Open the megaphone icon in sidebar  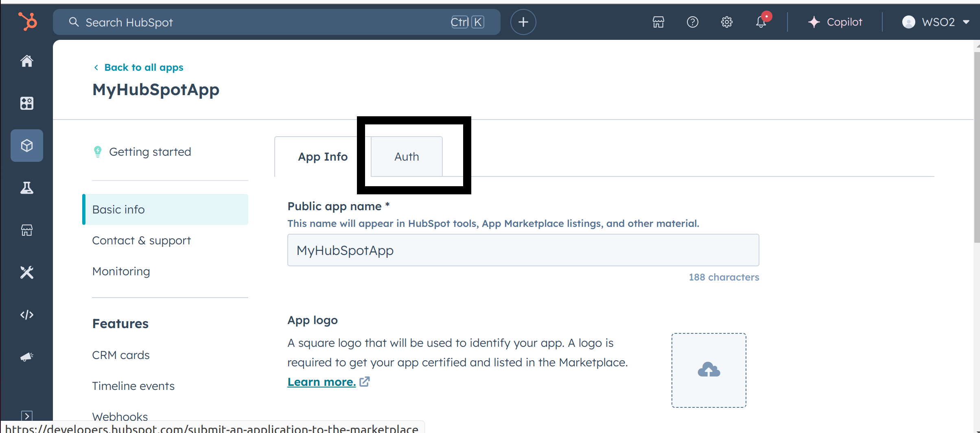(27, 357)
